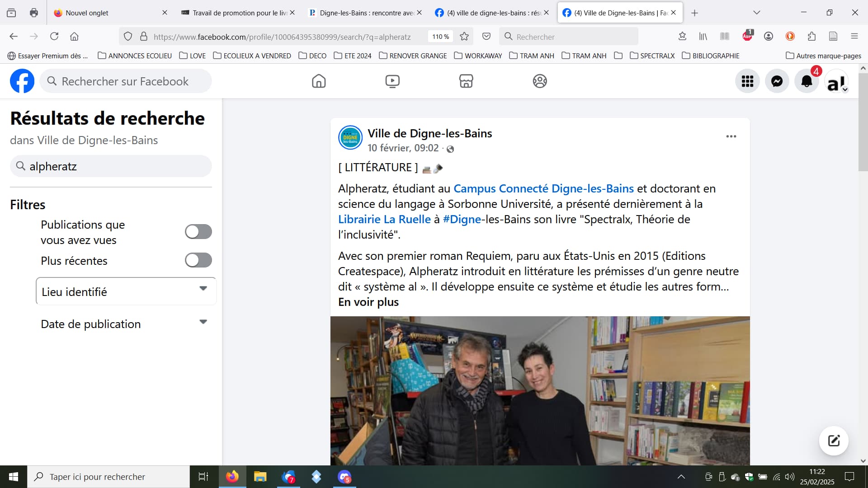The height and width of the screenshot is (488, 868).
Task: Open post date 10 février, 09:02
Action: [x=403, y=148]
